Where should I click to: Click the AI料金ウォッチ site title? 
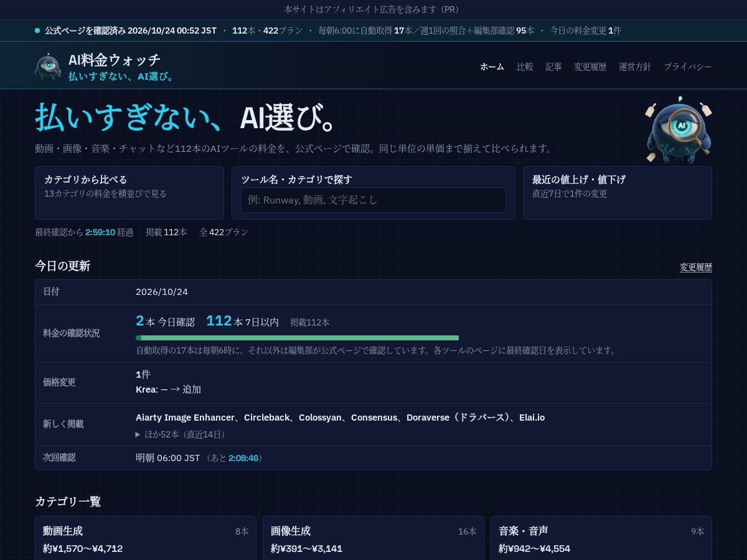(x=115, y=60)
